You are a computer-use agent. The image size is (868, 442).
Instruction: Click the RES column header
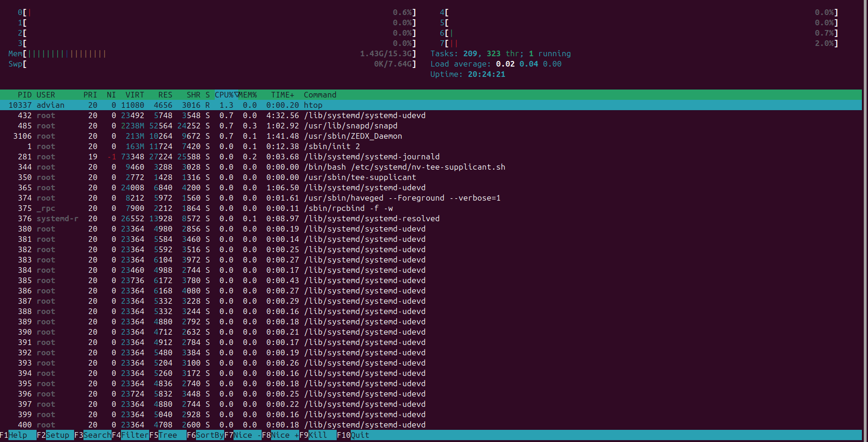point(165,95)
